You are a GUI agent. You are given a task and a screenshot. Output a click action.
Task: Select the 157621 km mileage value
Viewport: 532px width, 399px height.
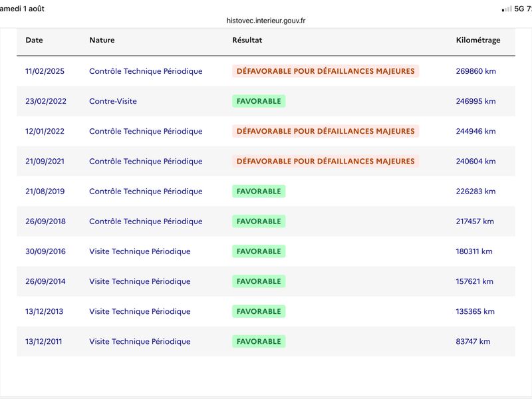(474, 281)
